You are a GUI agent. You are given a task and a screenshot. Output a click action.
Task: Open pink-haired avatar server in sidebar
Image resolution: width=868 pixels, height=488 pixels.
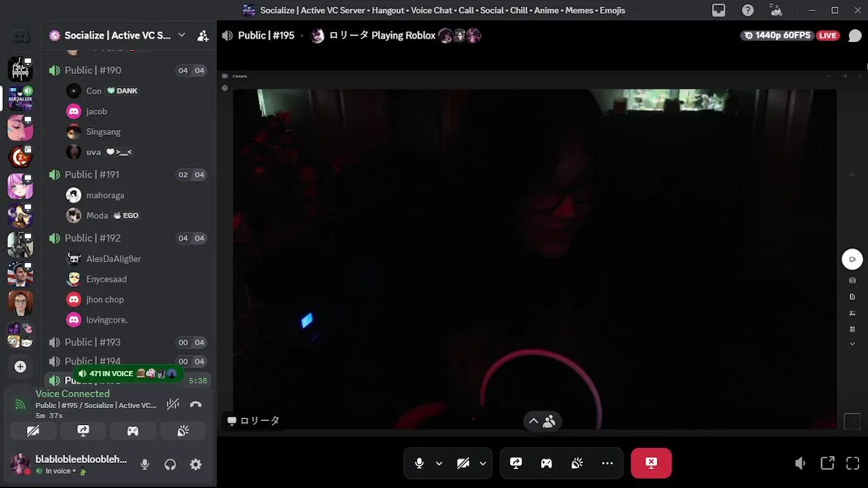point(20,186)
